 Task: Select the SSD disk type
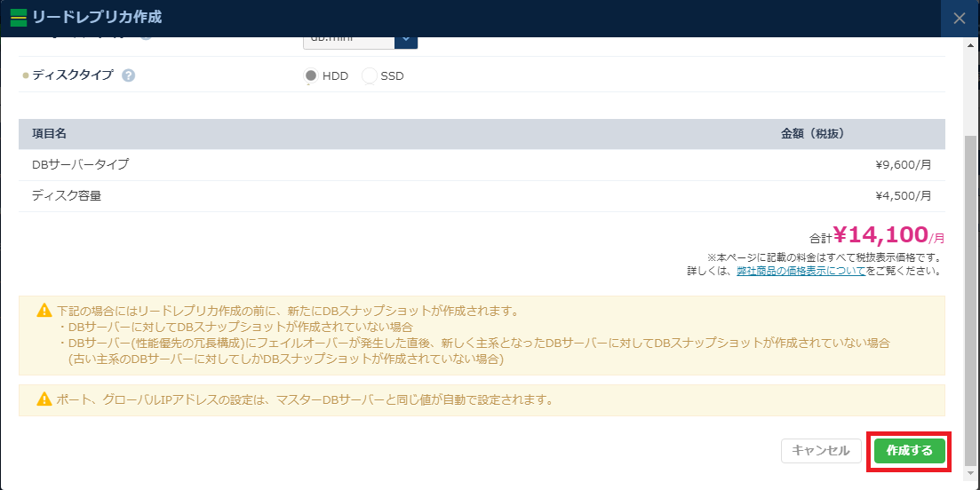tap(370, 75)
